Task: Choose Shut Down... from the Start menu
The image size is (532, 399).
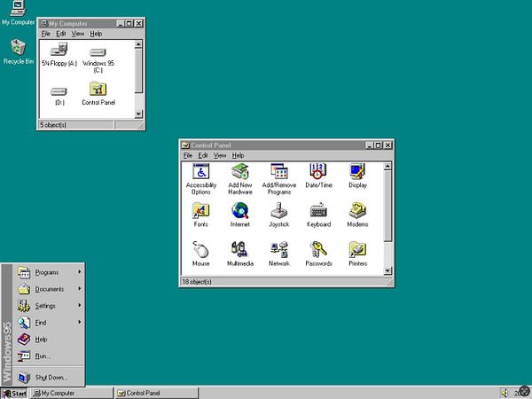Action: (x=49, y=377)
